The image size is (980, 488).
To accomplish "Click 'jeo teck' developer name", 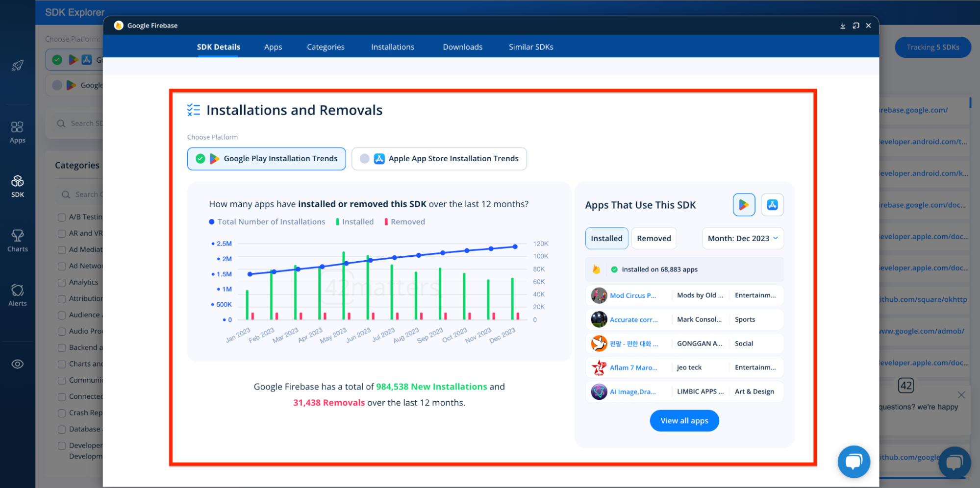I will (689, 367).
